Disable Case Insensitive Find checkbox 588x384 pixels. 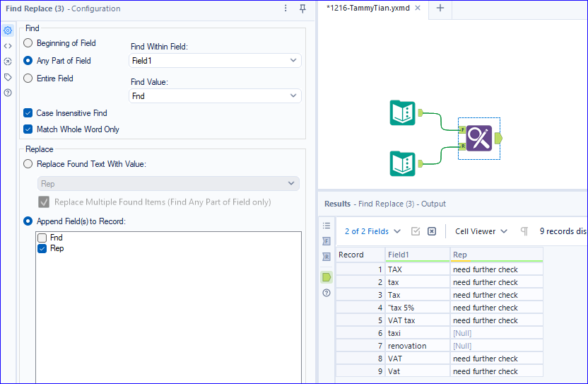click(28, 113)
